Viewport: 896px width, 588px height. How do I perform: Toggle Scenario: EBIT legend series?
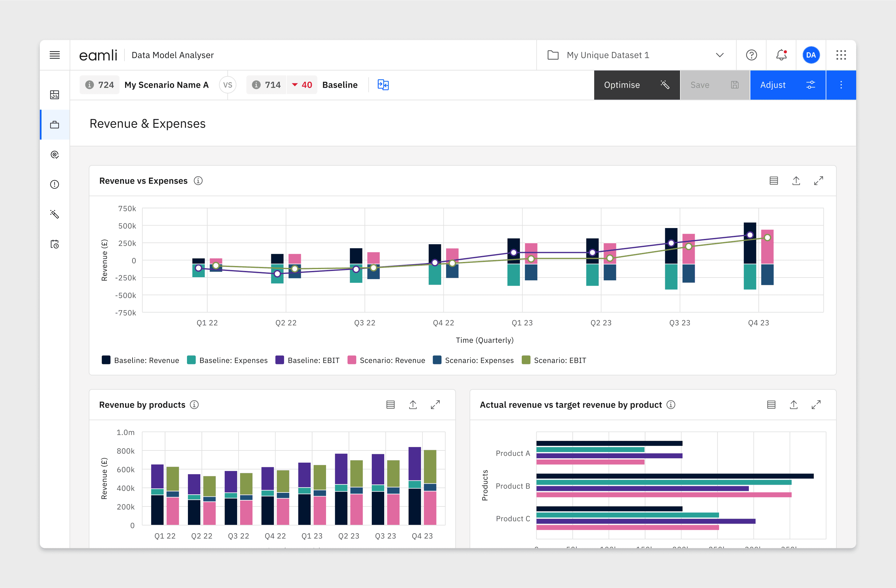pos(559,360)
